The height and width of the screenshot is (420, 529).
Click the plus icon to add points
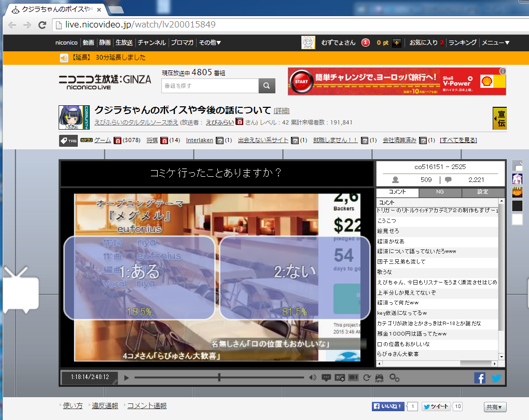coord(397,43)
